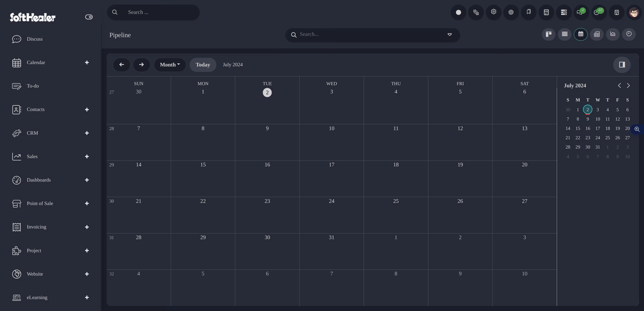Expand the Pipeline search options dropdown arrow
Image resolution: width=644 pixels, height=311 pixels.
coord(450,35)
